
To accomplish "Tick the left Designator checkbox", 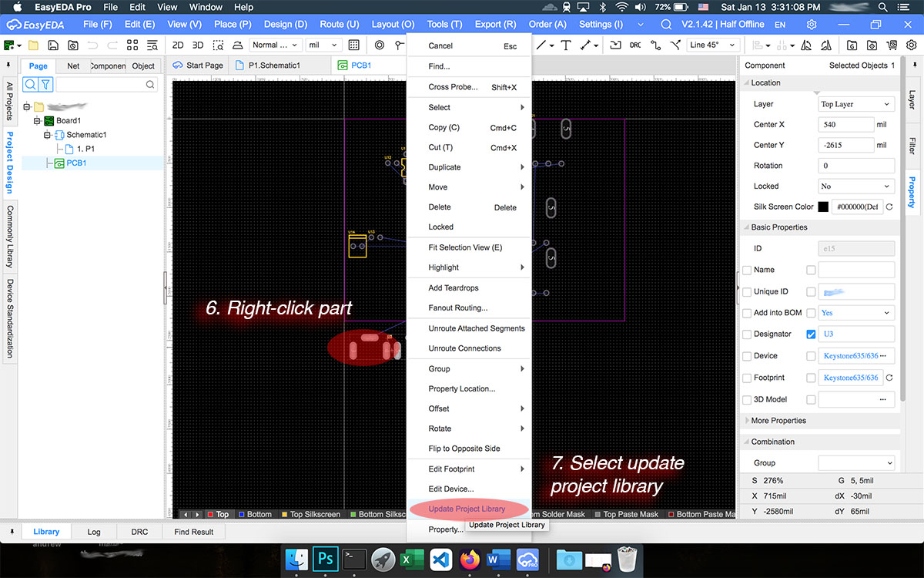I will pyautogui.click(x=747, y=334).
